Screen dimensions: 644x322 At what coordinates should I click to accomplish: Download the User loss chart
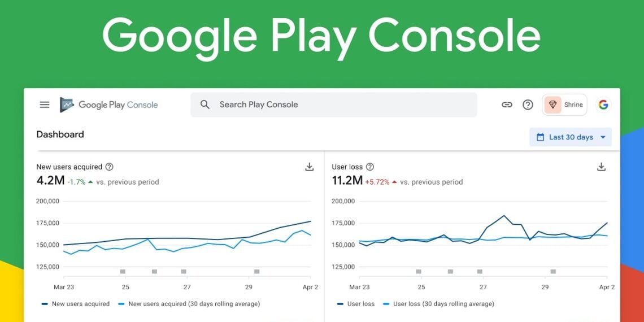601,167
